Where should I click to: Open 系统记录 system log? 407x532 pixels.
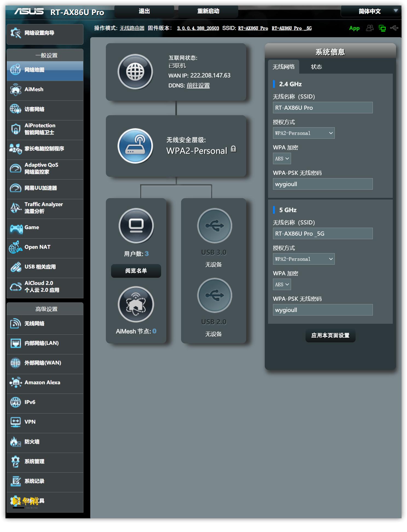45,482
